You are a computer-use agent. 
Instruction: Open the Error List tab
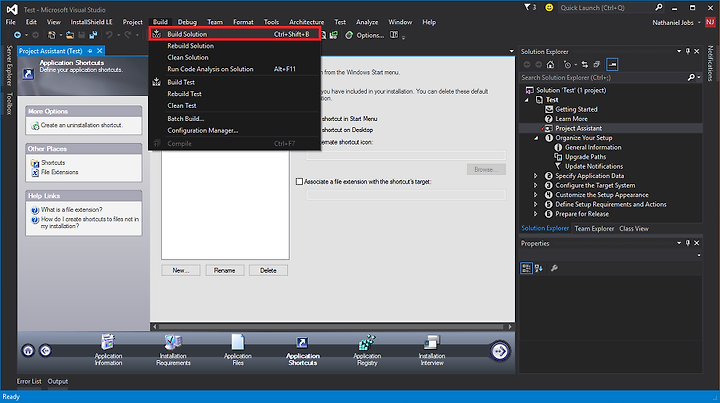click(x=29, y=381)
